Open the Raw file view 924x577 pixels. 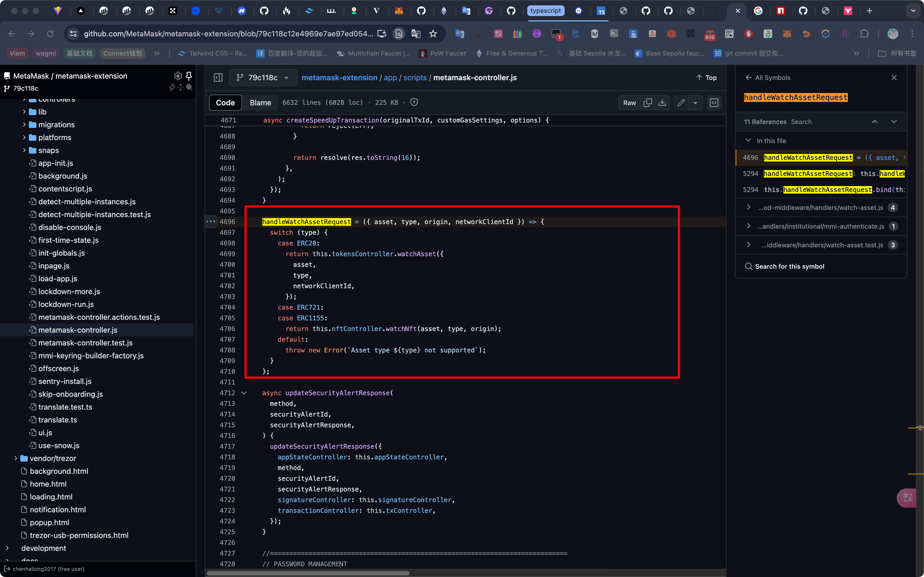[x=629, y=102]
